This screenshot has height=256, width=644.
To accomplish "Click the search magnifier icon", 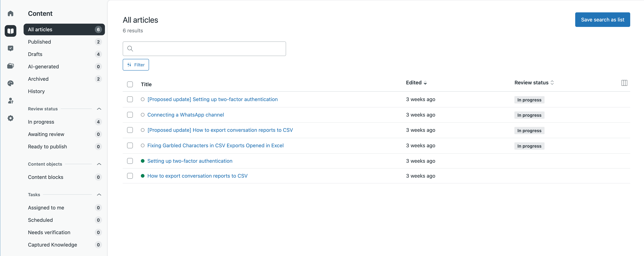I will pos(130,49).
